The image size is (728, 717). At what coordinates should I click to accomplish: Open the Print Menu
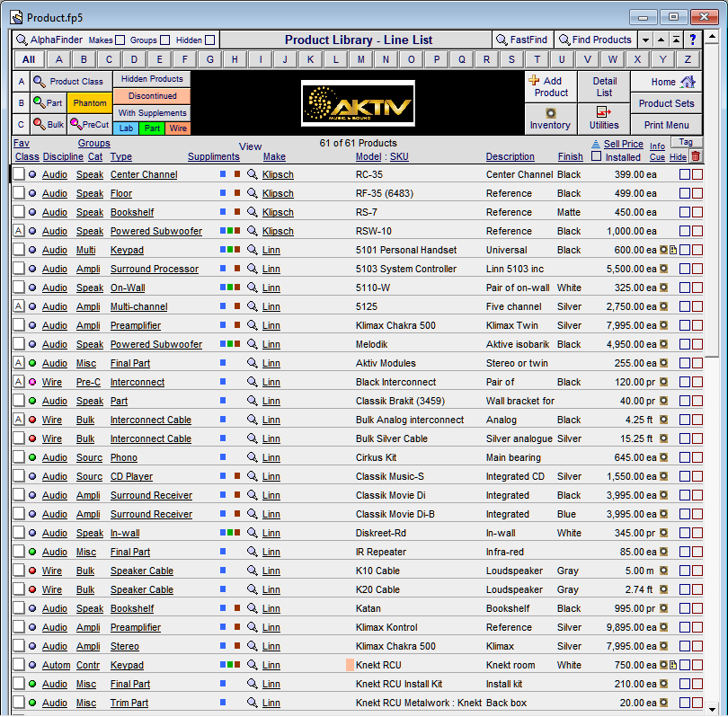666,125
